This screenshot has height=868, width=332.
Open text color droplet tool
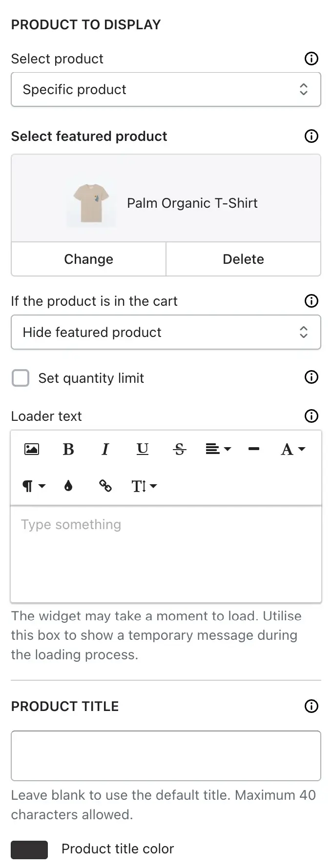68,486
